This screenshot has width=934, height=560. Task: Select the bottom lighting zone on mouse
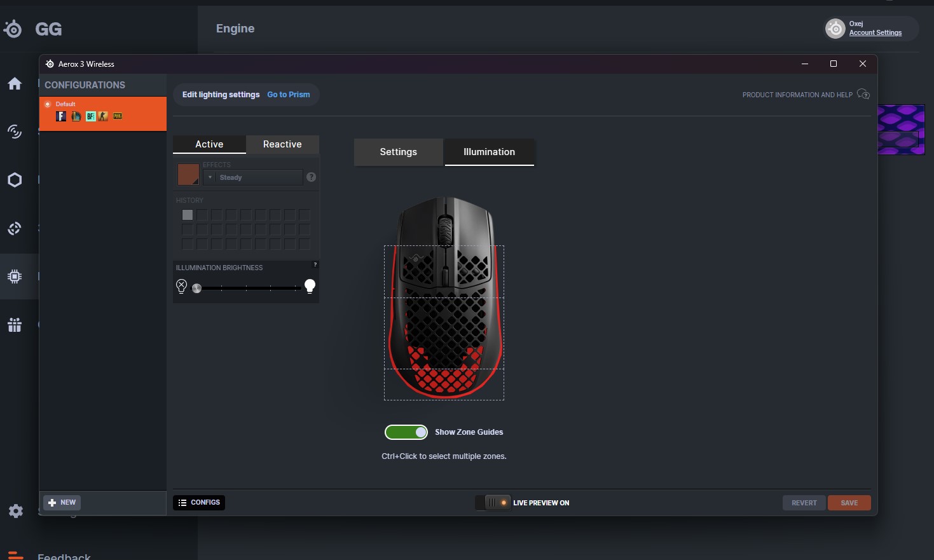tap(444, 384)
